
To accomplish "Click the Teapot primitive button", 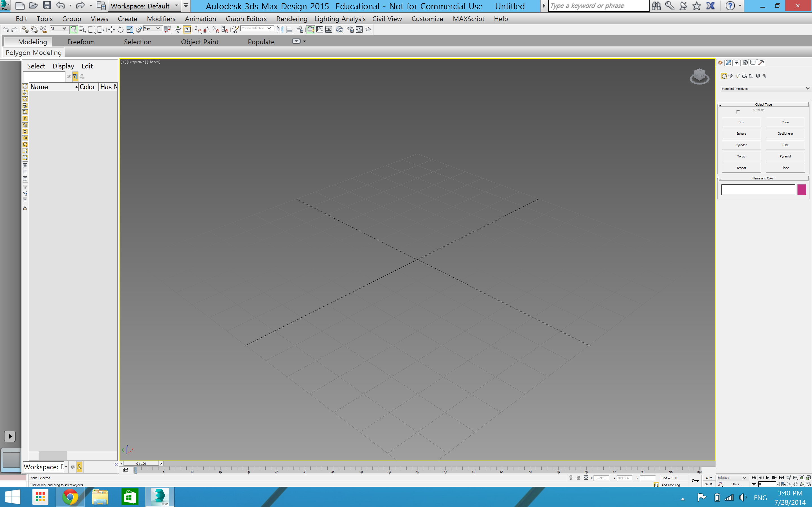I will click(x=741, y=168).
